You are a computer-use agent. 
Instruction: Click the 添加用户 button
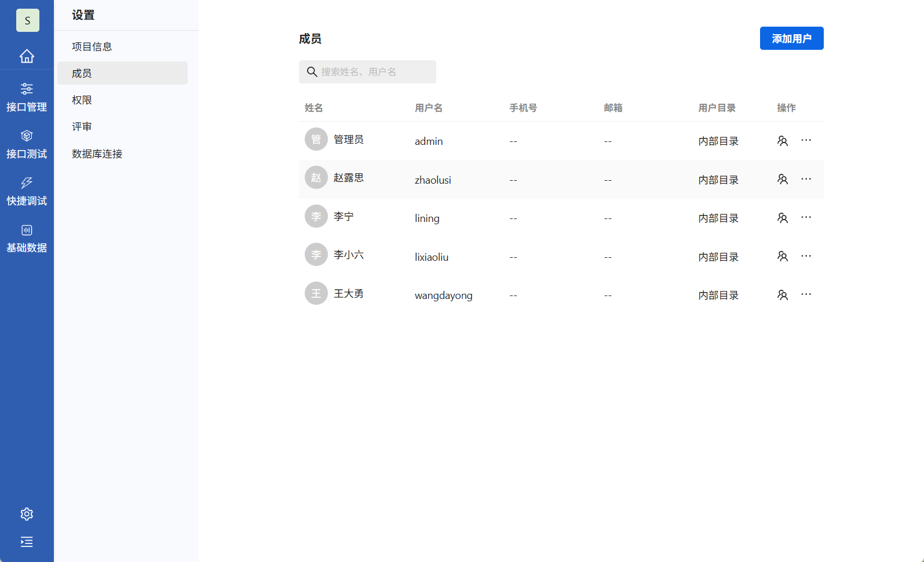tap(791, 38)
